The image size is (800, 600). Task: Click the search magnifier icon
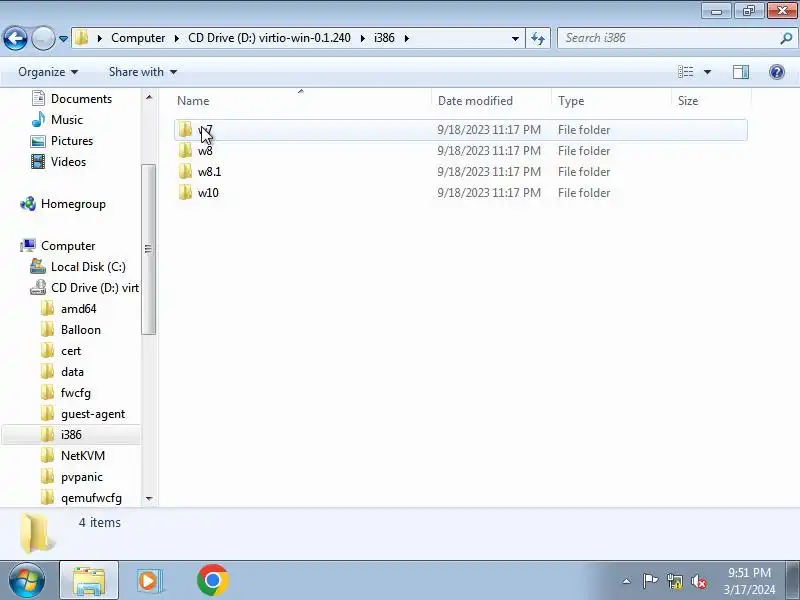click(x=786, y=38)
